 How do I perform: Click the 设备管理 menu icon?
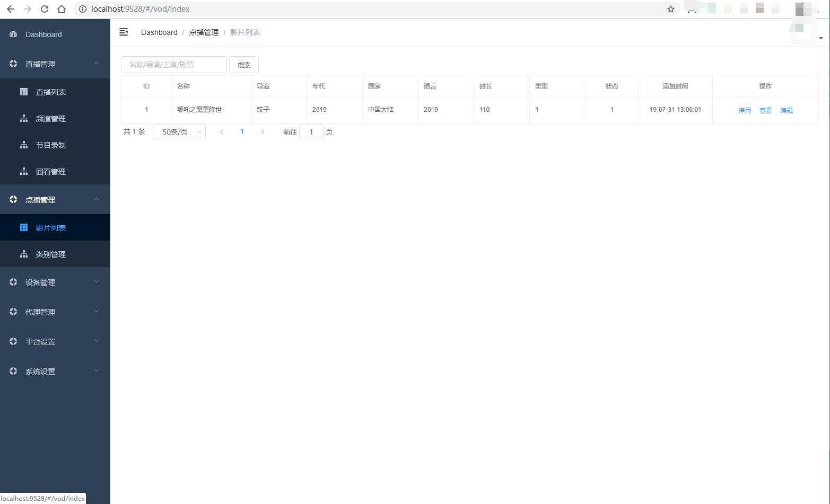(x=13, y=282)
